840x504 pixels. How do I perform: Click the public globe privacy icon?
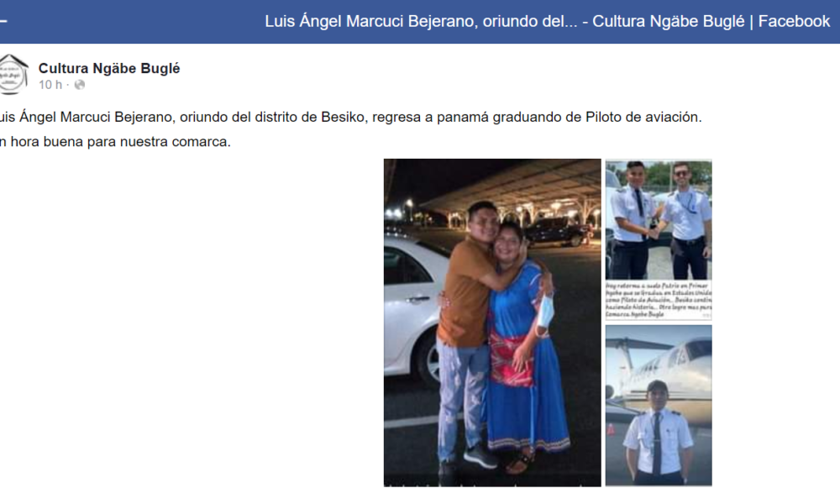79,85
